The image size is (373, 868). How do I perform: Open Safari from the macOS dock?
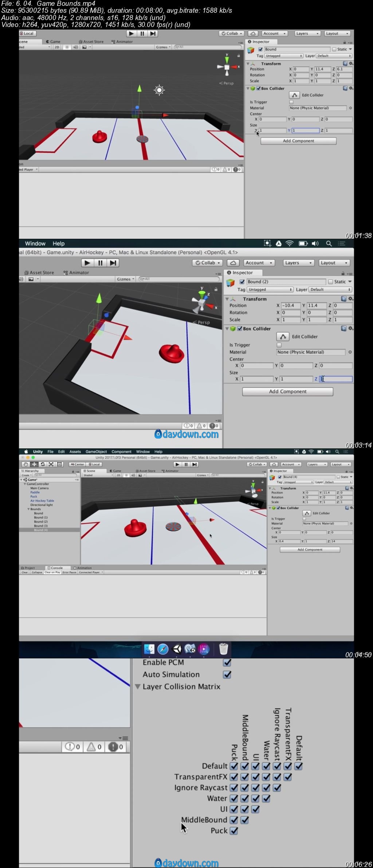tap(163, 649)
